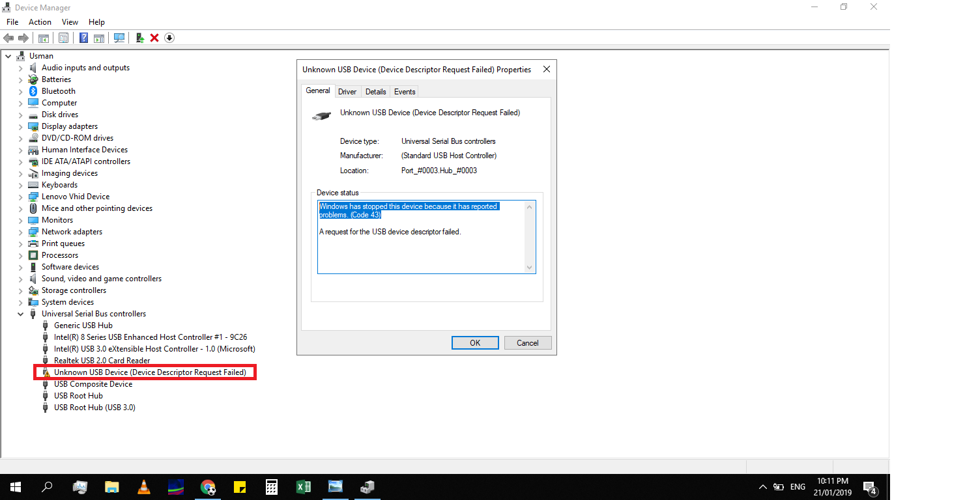Click the Forward arrow in the toolbar
This screenshot has width=980, height=500.
pos(23,38)
